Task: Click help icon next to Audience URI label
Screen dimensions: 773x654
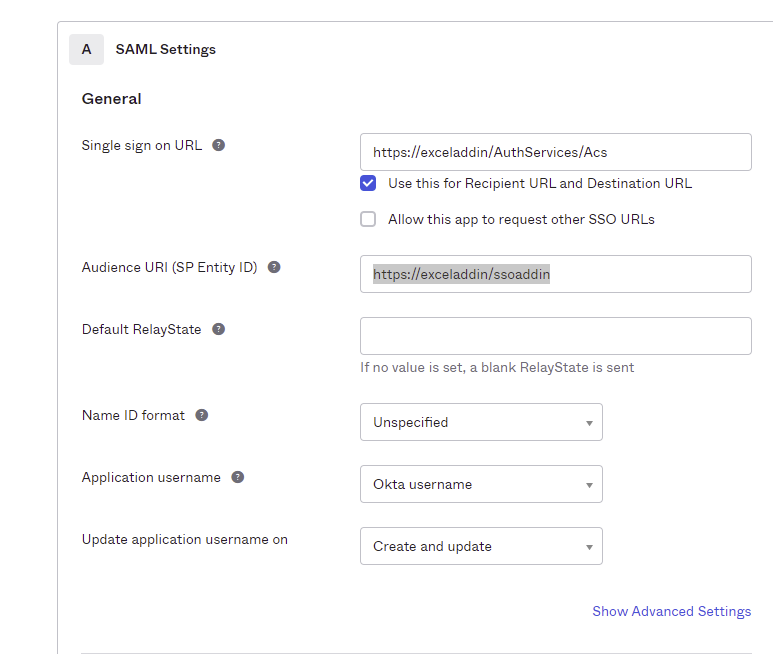Action: coord(274,267)
